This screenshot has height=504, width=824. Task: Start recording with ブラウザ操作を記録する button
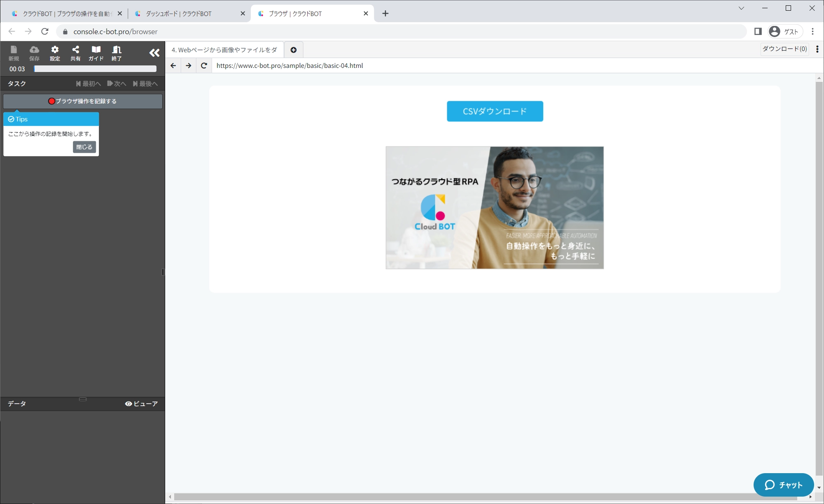(x=82, y=101)
